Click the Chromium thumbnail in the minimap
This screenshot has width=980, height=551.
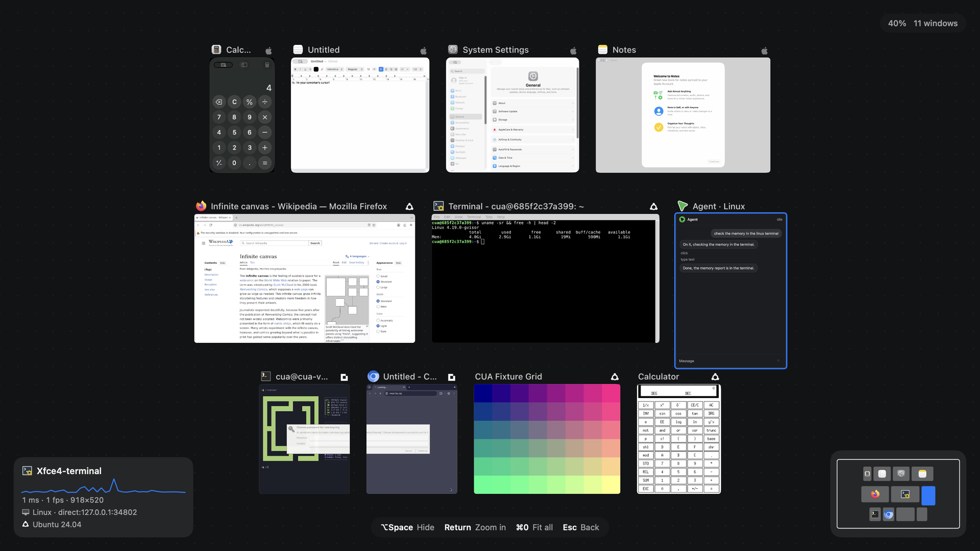889,514
